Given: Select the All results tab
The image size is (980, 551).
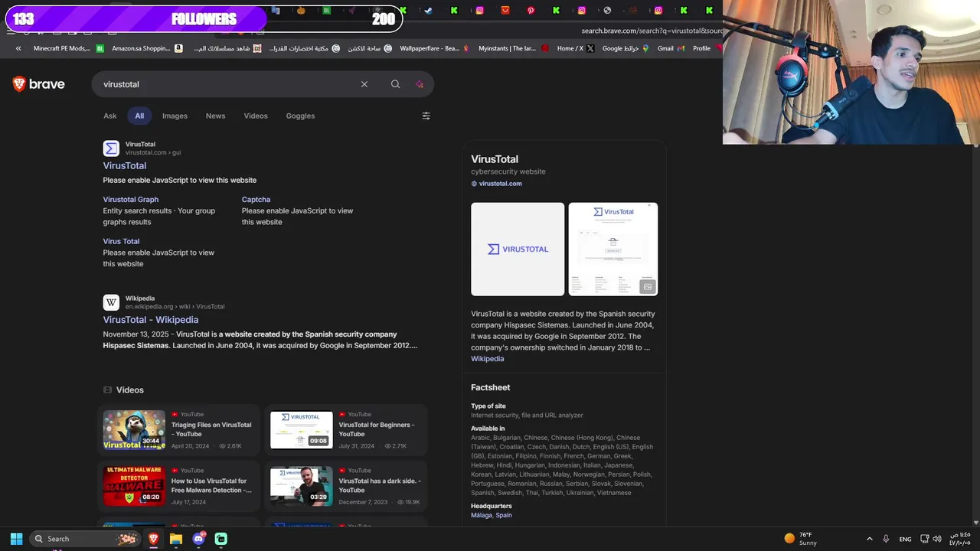Looking at the screenshot, I should coord(139,116).
